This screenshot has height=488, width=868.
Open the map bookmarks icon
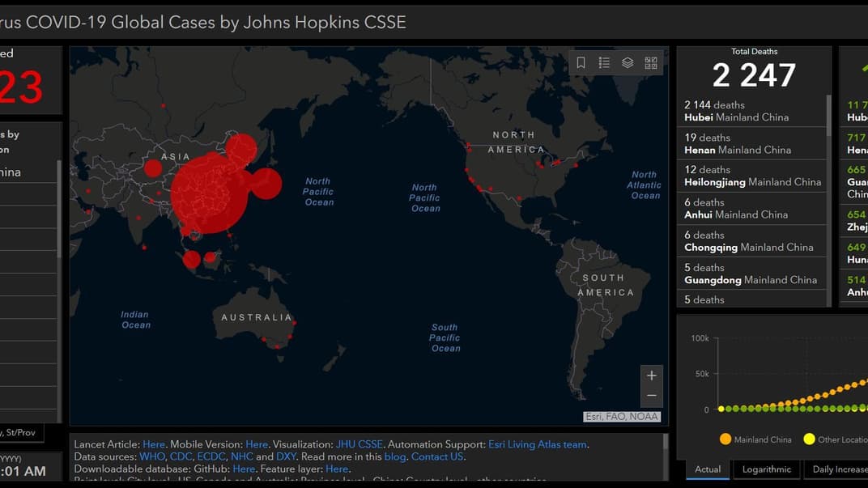click(x=581, y=63)
